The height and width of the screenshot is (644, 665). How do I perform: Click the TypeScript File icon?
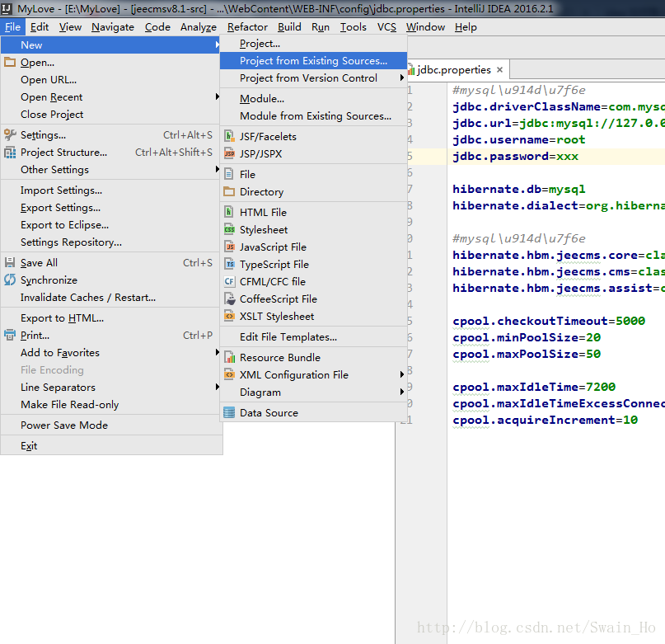pyautogui.click(x=229, y=264)
